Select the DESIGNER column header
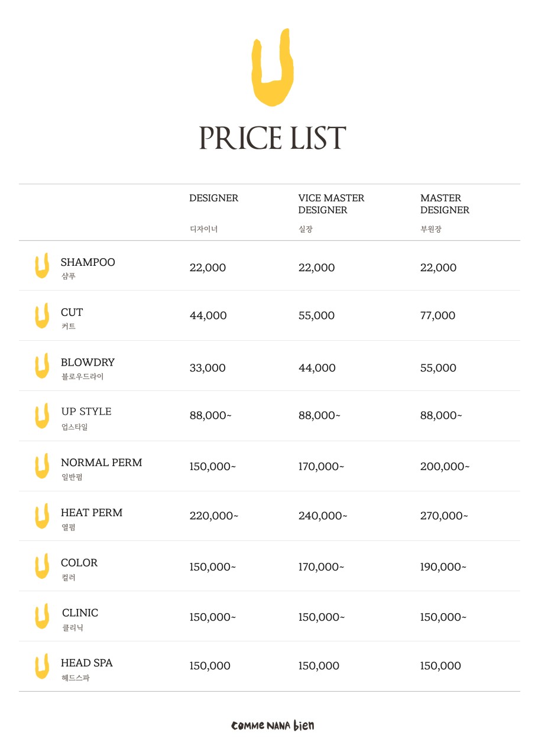The height and width of the screenshot is (756, 535). pyautogui.click(x=214, y=198)
